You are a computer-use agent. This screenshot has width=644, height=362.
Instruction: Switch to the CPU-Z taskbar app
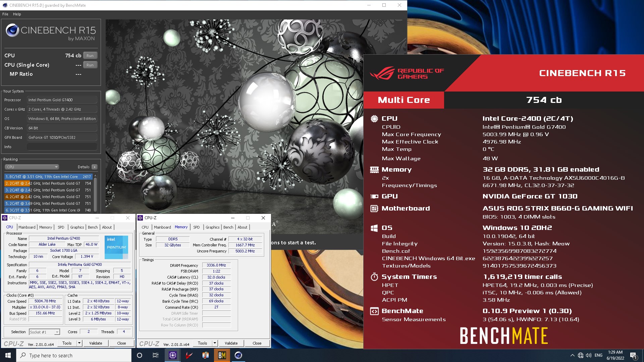[x=173, y=355]
